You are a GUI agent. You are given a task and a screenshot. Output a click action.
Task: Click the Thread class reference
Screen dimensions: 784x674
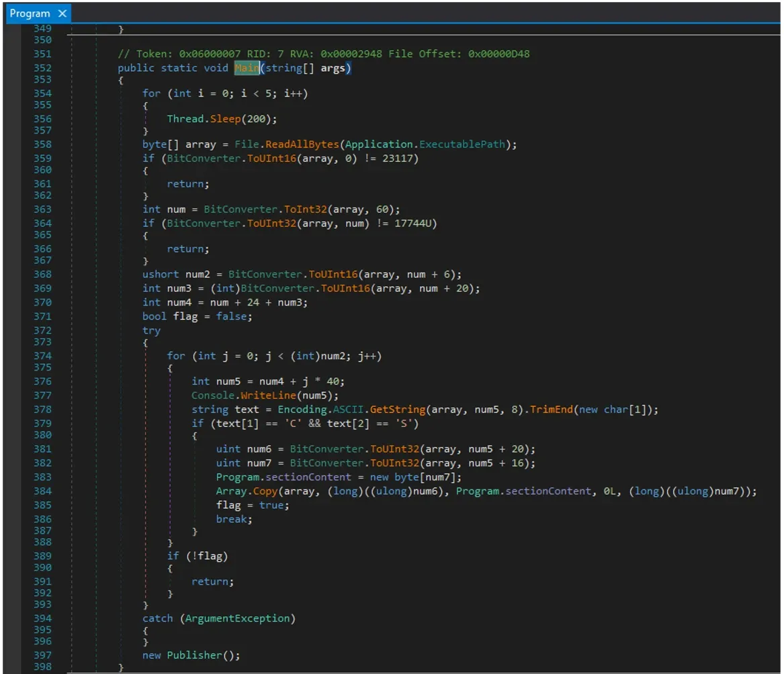tap(185, 119)
